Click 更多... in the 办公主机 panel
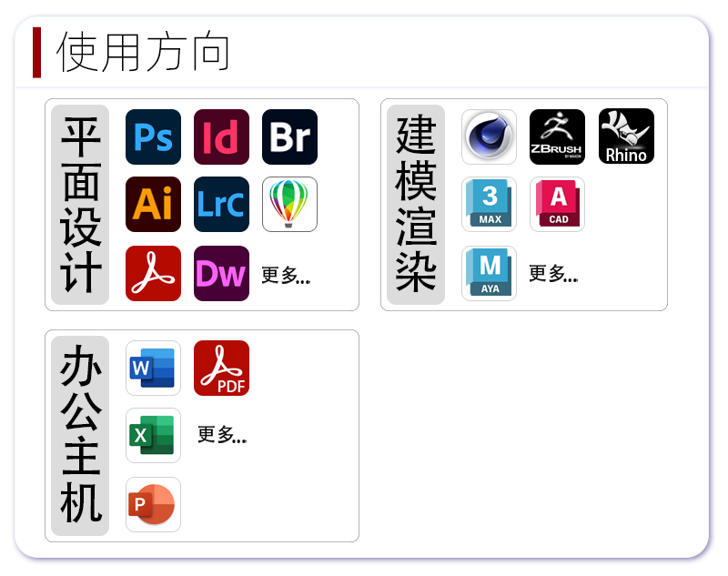 pyautogui.click(x=222, y=434)
